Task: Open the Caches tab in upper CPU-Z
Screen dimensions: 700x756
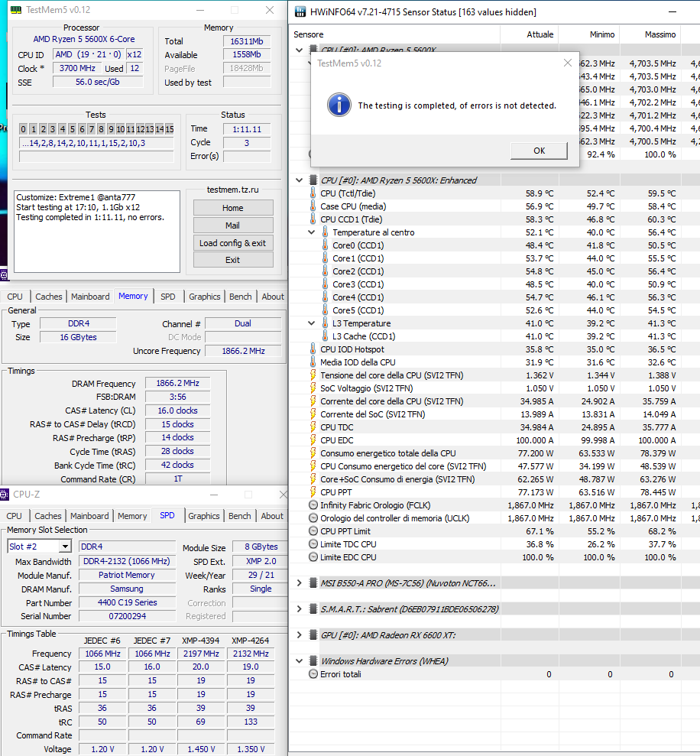Action: coord(49,297)
